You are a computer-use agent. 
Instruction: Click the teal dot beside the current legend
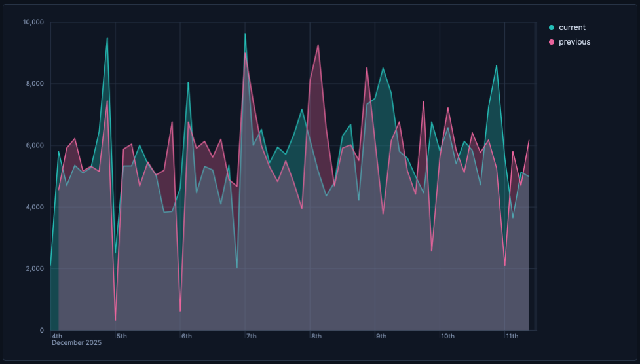552,27
